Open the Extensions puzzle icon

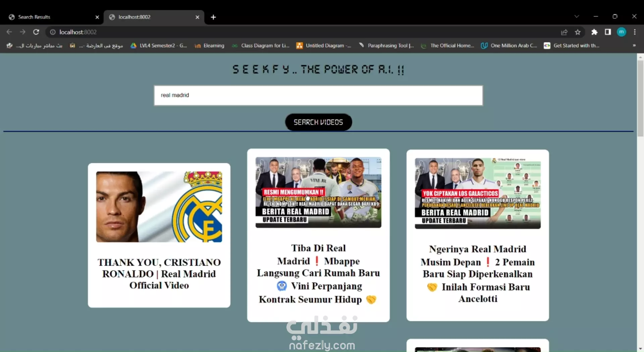594,32
